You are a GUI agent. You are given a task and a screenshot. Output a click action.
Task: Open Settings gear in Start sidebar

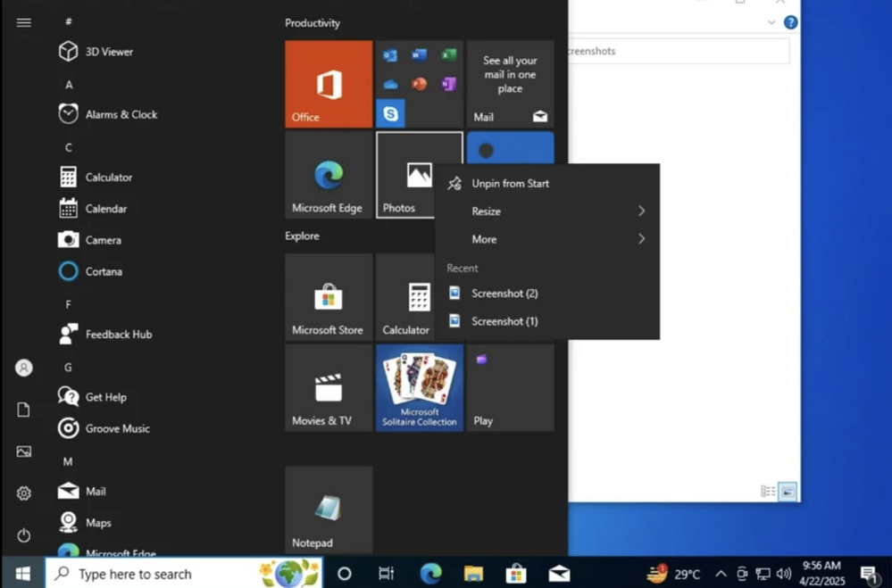[x=24, y=493]
